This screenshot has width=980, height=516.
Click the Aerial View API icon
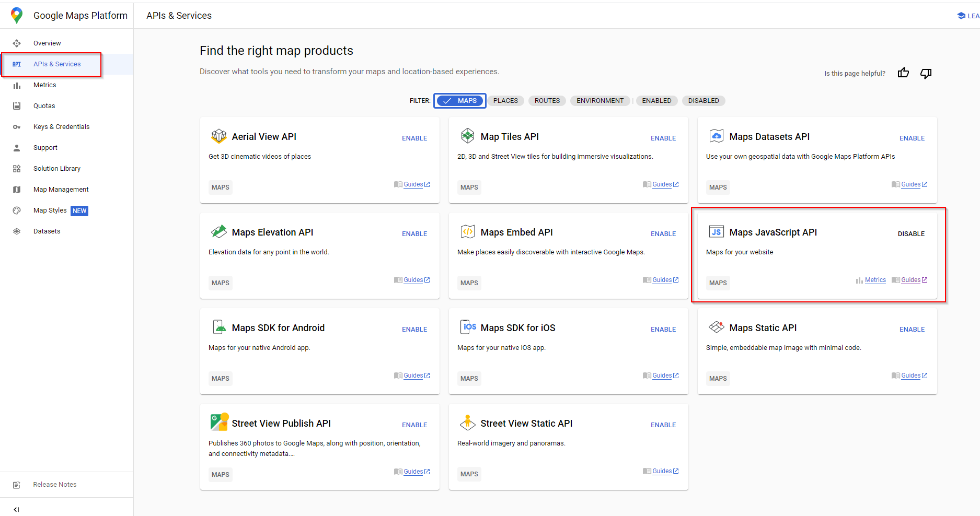(x=218, y=136)
